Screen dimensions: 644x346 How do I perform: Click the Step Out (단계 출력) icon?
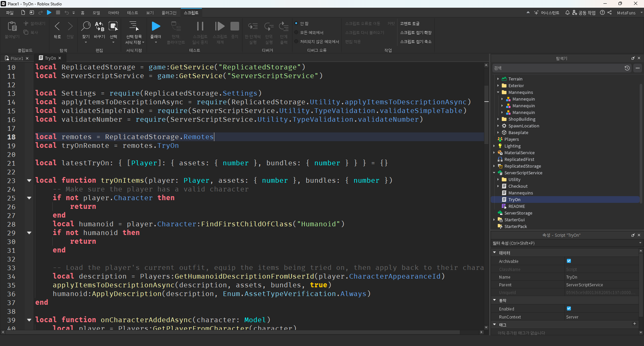(x=284, y=26)
